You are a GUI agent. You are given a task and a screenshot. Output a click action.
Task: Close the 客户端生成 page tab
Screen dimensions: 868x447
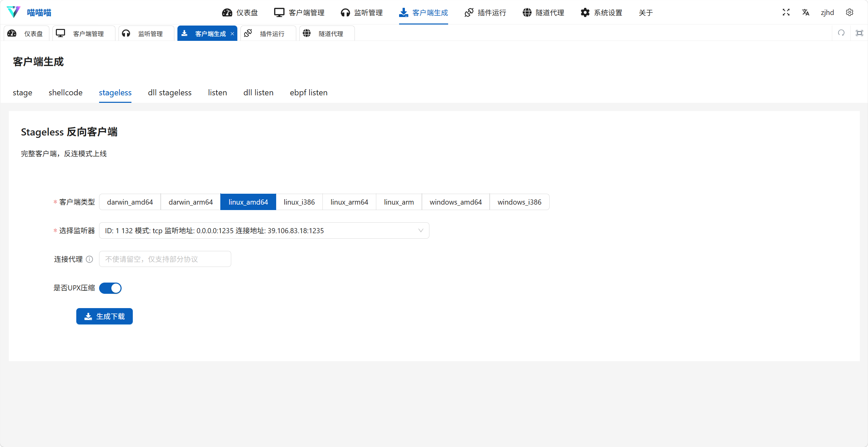[x=232, y=34]
